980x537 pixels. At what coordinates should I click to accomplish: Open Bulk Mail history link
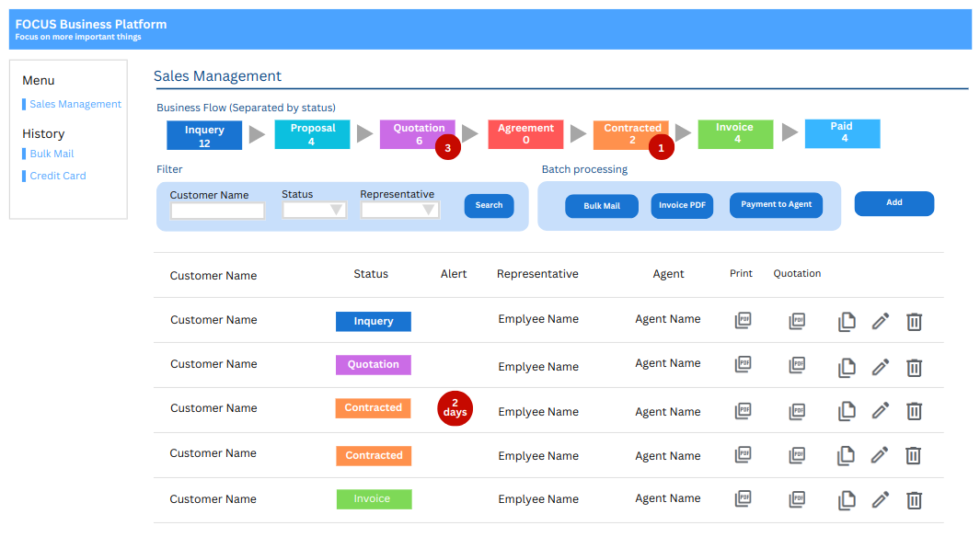[52, 154]
